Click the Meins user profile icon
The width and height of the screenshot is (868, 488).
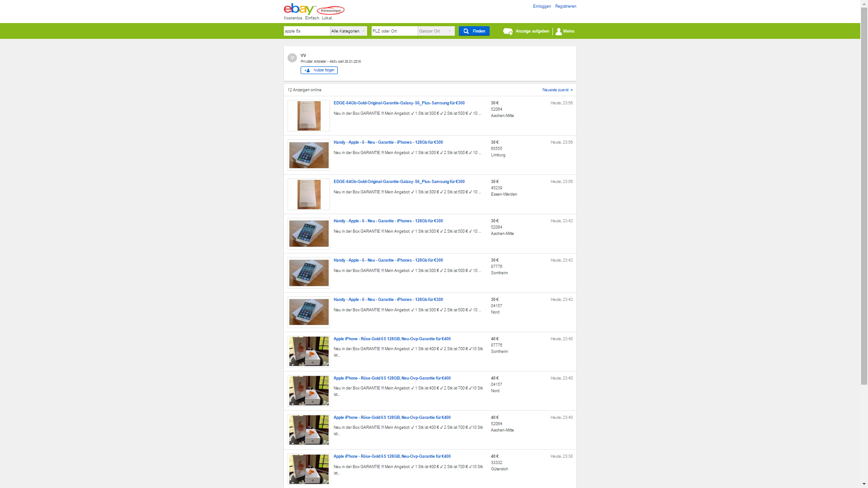pyautogui.click(x=559, y=31)
